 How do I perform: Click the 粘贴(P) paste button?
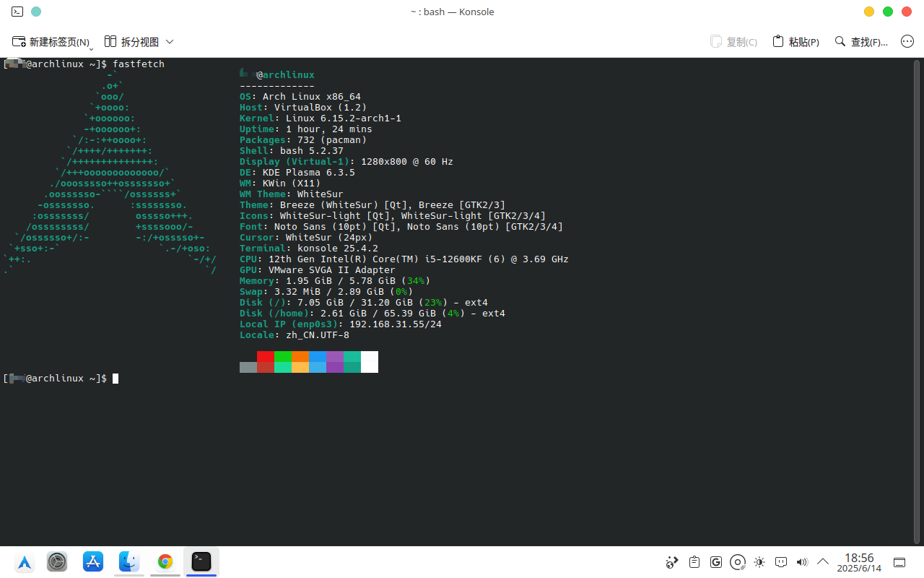[x=796, y=42]
